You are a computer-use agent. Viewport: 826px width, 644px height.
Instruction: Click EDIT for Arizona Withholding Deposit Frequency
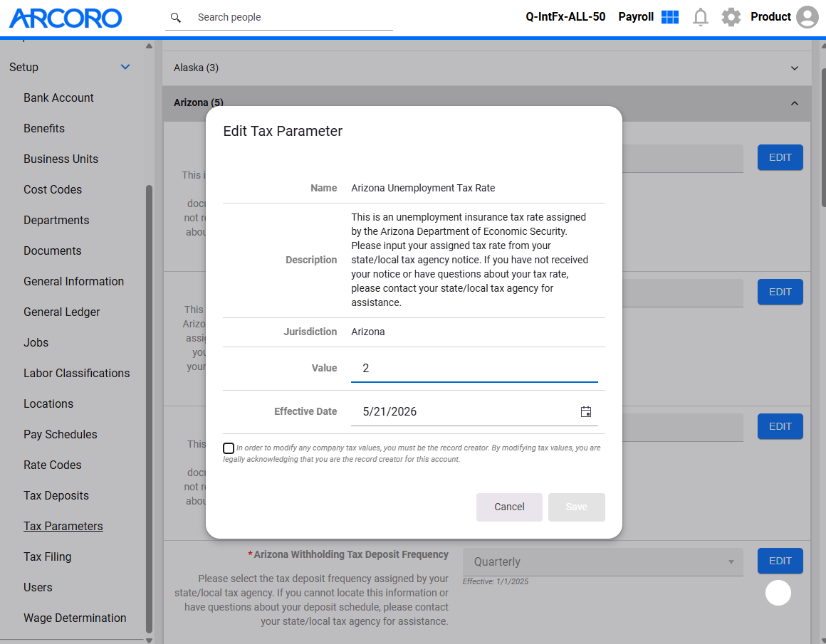(x=780, y=561)
